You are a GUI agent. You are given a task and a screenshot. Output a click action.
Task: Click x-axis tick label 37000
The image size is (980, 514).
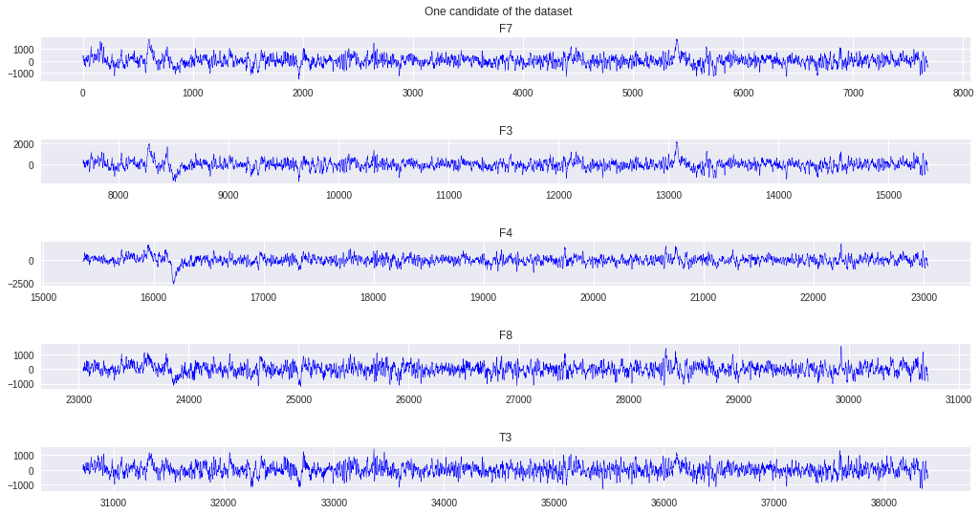click(773, 503)
